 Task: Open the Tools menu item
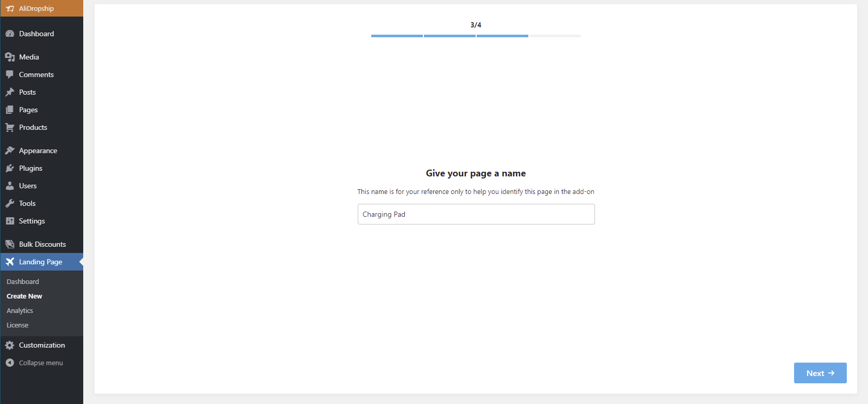(27, 203)
